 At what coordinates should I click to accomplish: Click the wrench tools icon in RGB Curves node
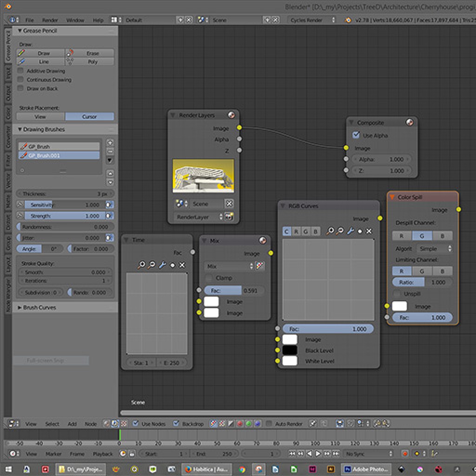(x=350, y=230)
